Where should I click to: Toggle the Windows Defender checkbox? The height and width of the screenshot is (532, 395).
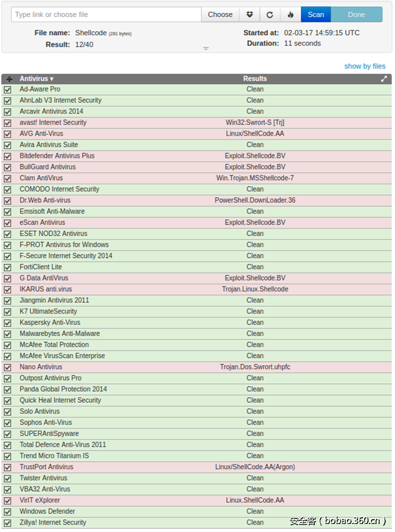tap(7, 512)
